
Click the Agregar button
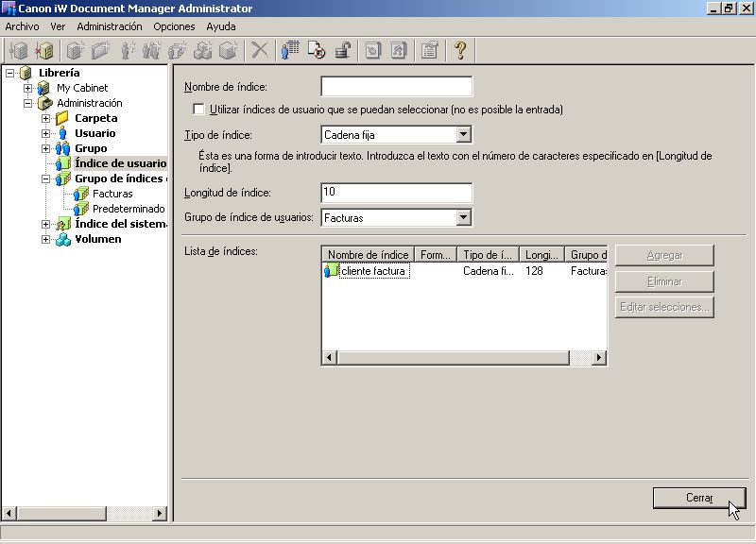click(x=664, y=255)
